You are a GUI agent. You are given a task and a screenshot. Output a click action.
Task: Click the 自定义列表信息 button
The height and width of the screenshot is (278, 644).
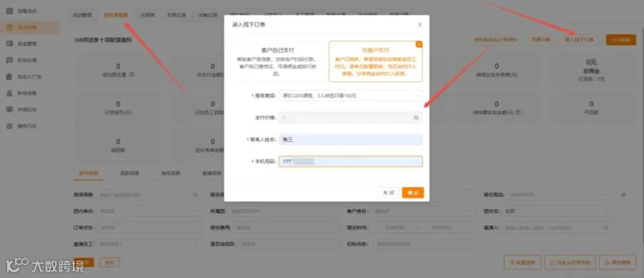(570, 262)
